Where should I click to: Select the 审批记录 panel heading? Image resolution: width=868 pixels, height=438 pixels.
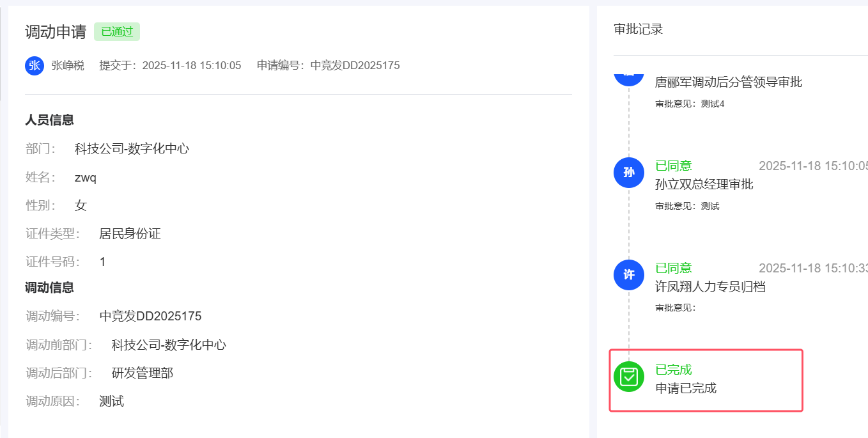638,29
